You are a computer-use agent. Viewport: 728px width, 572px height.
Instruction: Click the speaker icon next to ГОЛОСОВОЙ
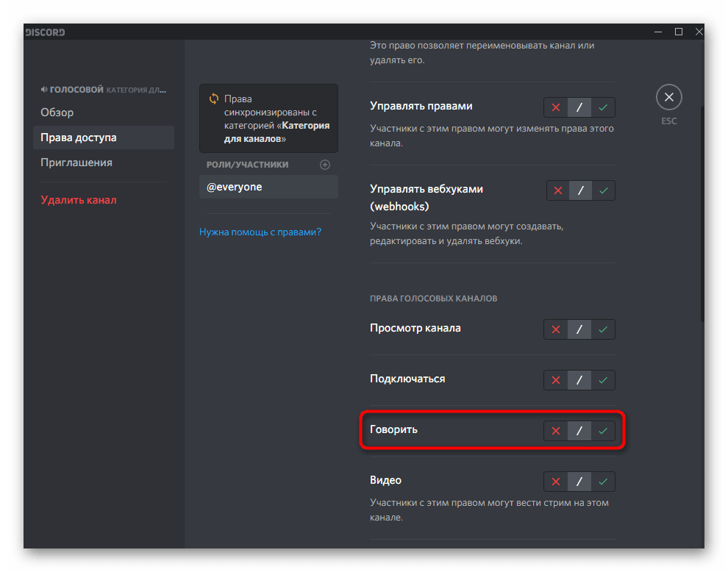pyautogui.click(x=44, y=89)
